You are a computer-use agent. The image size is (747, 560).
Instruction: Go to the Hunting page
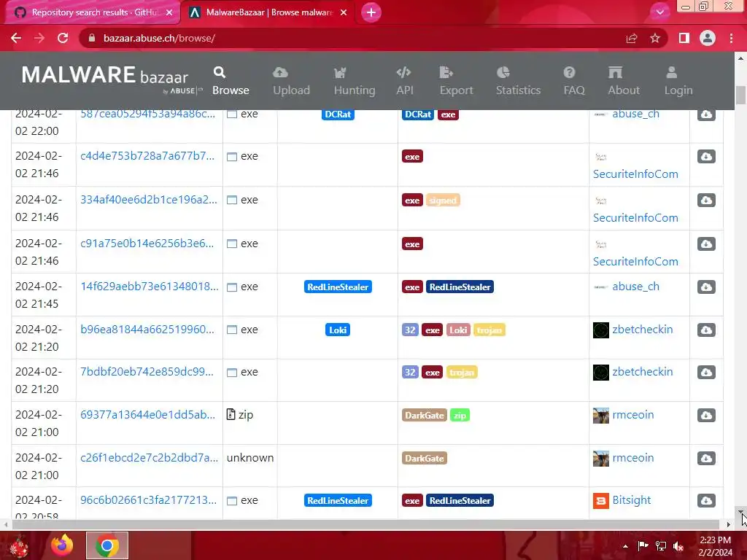[x=355, y=81]
